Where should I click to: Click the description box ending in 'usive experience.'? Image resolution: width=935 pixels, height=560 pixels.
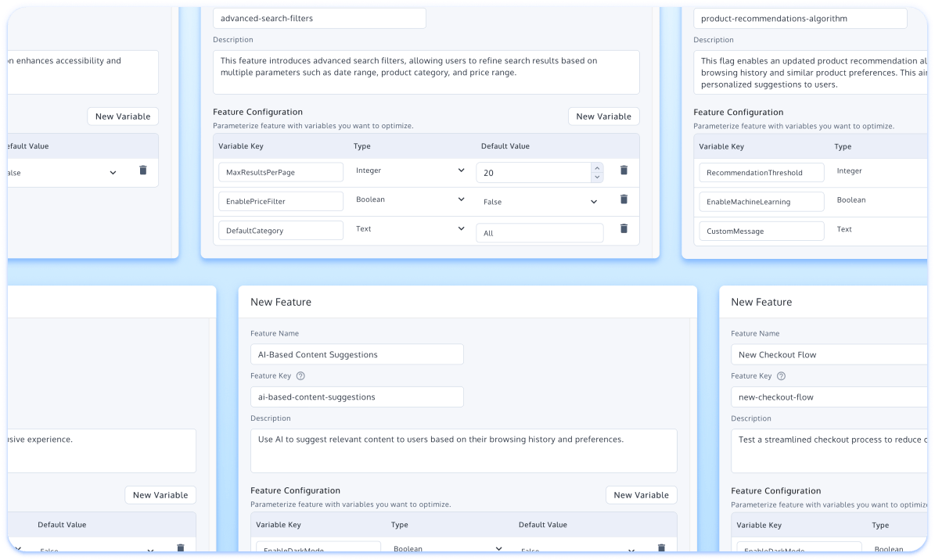coord(102,451)
